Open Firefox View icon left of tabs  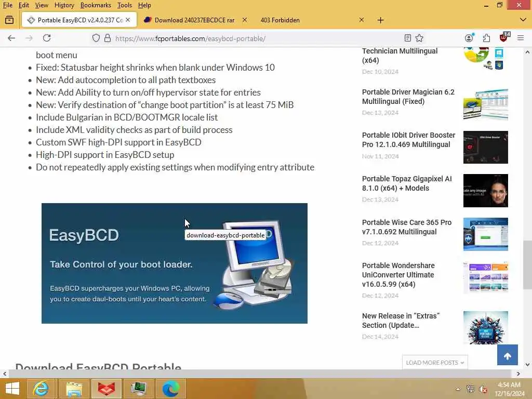pyautogui.click(x=9, y=20)
